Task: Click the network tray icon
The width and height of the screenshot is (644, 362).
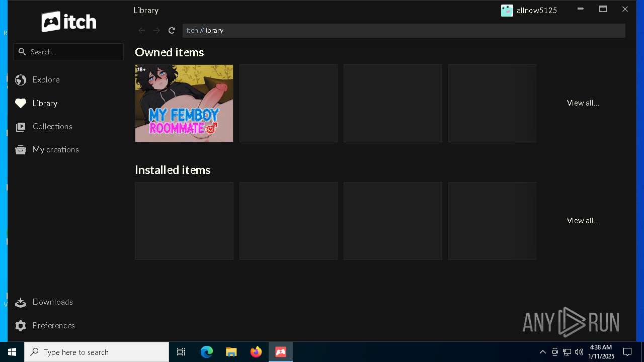Action: [567, 352]
